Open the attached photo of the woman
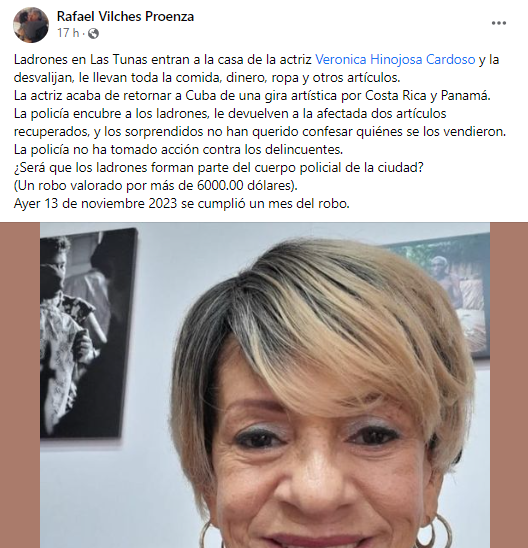The image size is (528, 548). 265,385
